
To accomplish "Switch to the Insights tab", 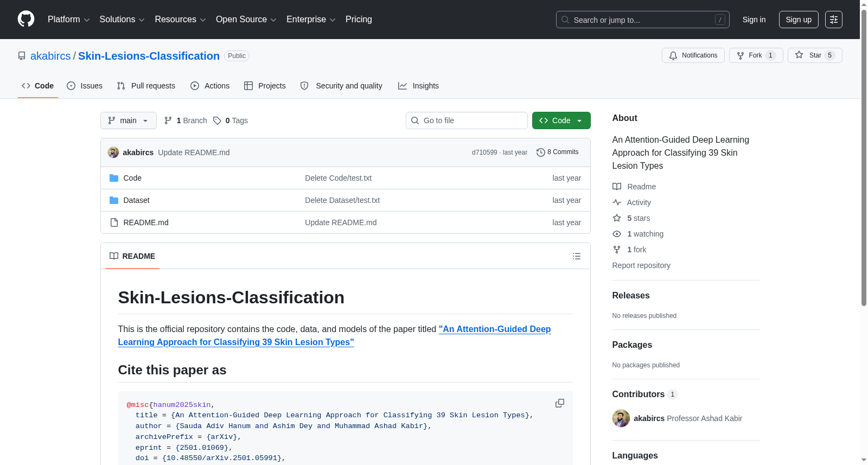I will point(418,86).
